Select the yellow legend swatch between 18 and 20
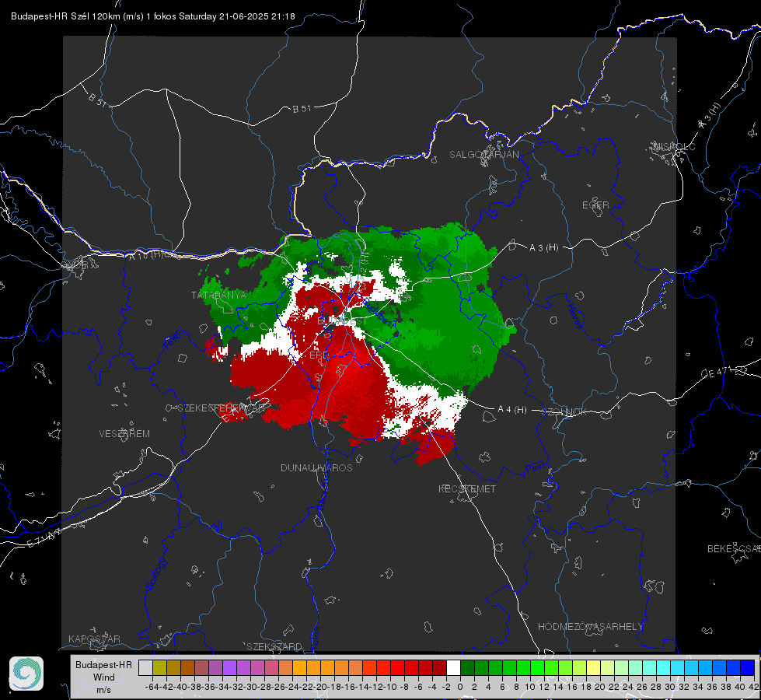 [x=593, y=667]
